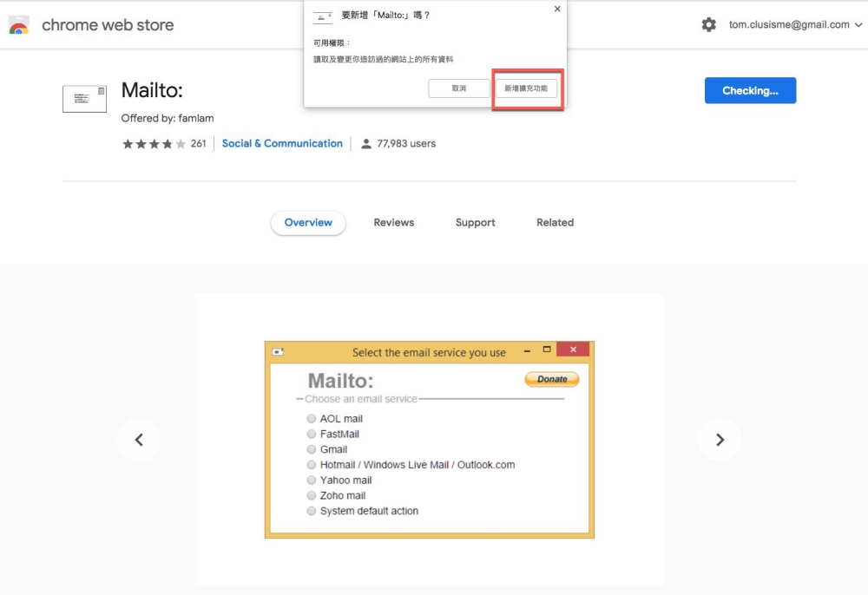Click the Mailto: preview screenshot image
This screenshot has height=595, width=868.
point(430,440)
